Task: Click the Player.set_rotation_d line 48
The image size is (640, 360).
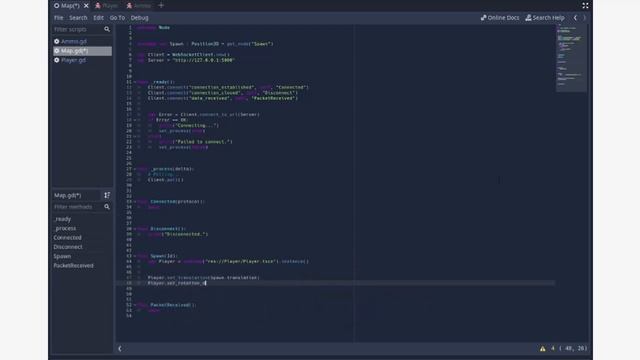Action: (x=177, y=283)
